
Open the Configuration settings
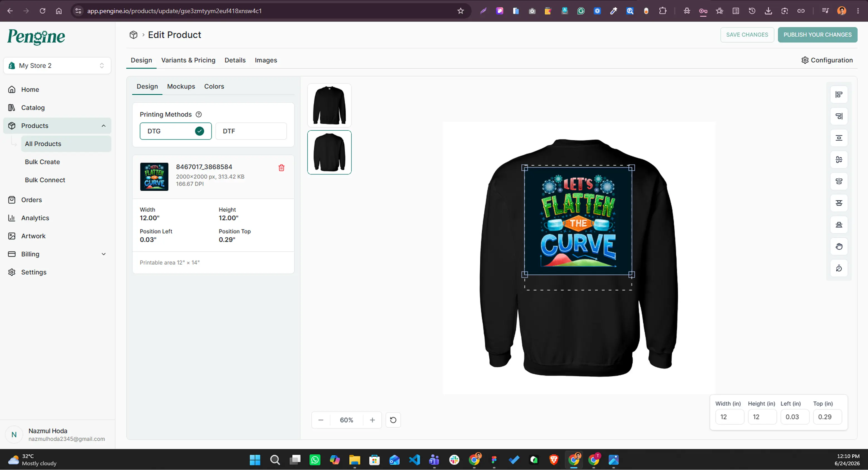click(827, 60)
